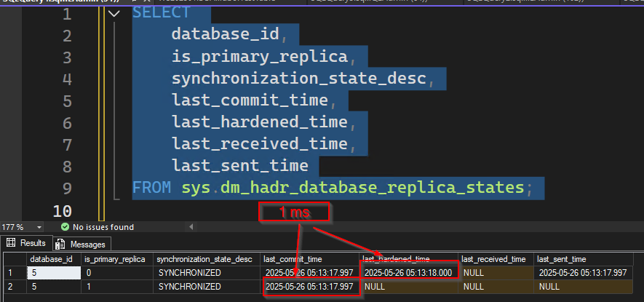Image resolution: width=644 pixels, height=302 pixels.
Task: Click the SELECT keyword in editor
Action: tap(161, 13)
